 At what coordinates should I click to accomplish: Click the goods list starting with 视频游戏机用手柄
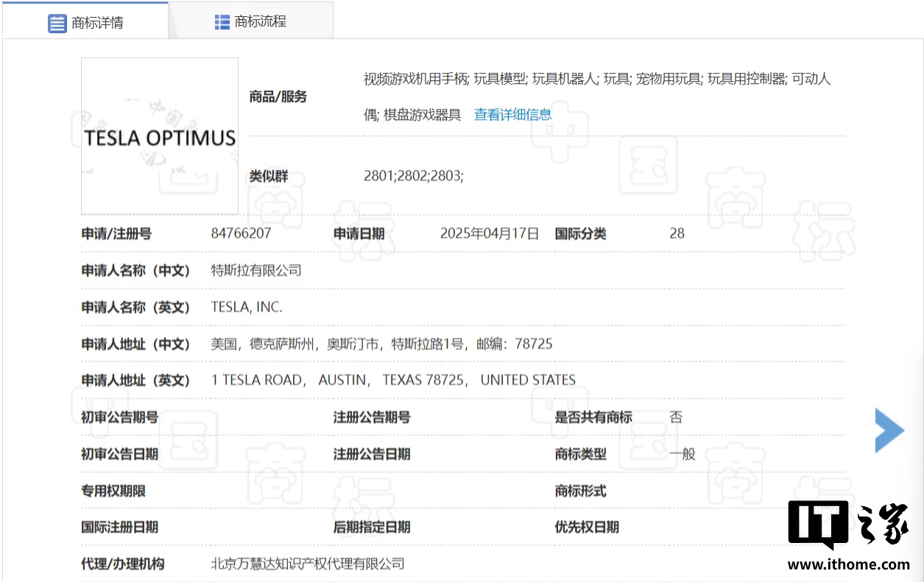click(x=597, y=96)
